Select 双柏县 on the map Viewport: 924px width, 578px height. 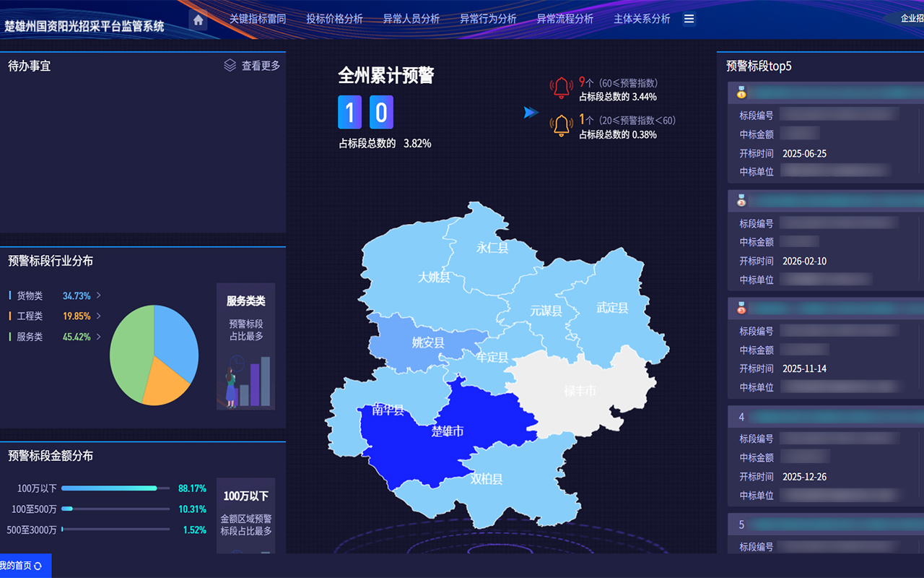[x=487, y=478]
